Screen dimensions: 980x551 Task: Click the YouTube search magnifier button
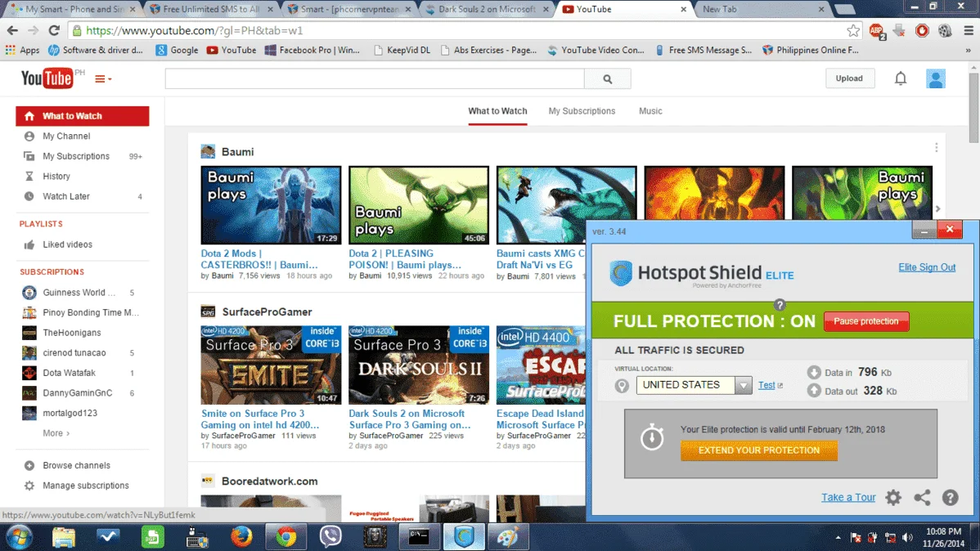[608, 78]
